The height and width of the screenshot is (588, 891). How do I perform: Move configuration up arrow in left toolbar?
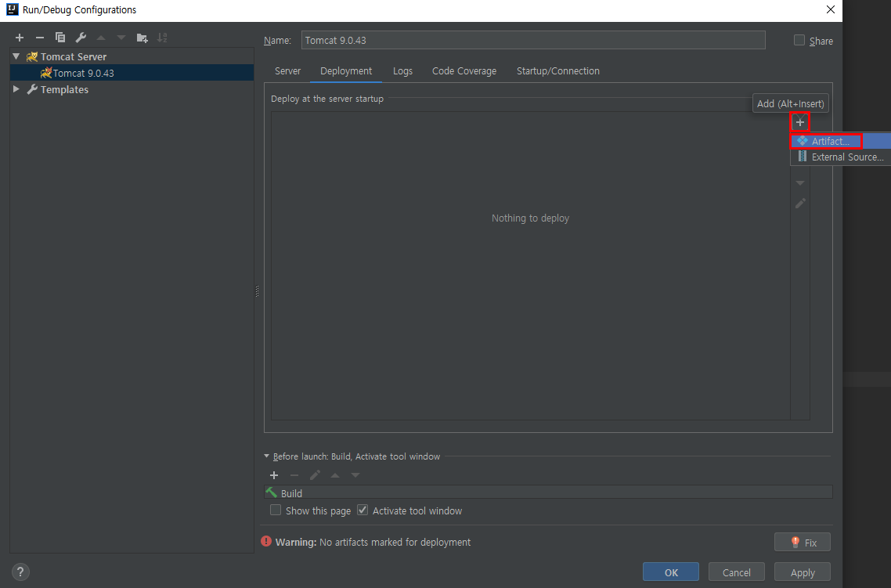tap(101, 38)
